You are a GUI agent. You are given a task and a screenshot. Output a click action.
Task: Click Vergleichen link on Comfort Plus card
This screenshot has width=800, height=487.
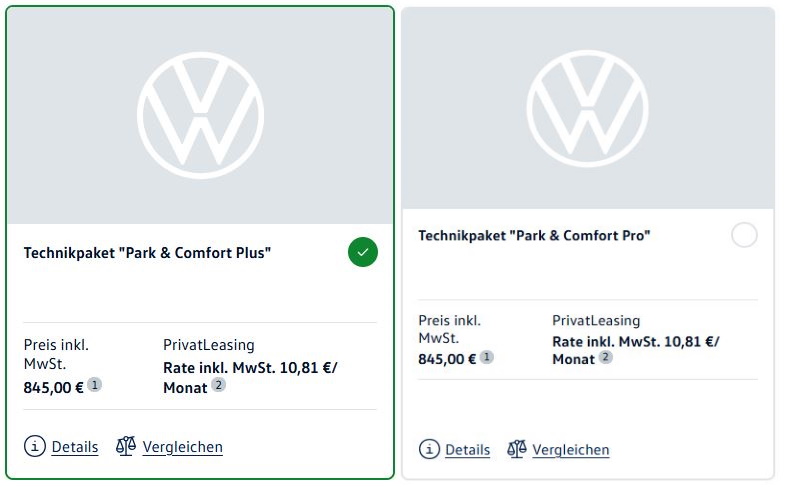point(183,447)
